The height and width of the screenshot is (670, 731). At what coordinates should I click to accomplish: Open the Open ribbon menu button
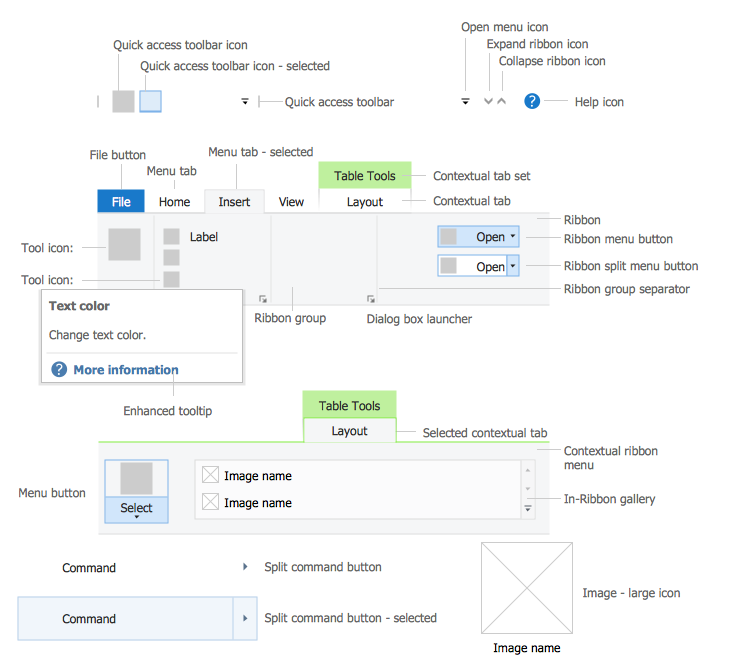coord(478,237)
